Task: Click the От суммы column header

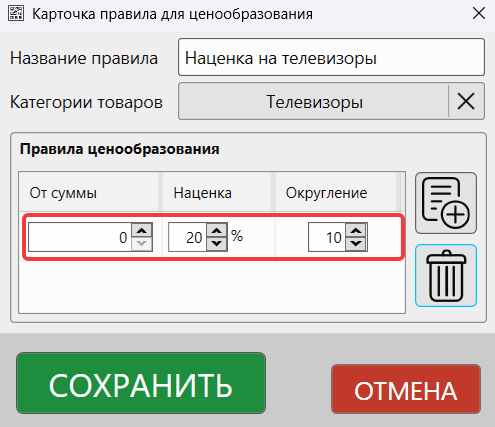Action: pos(89,192)
